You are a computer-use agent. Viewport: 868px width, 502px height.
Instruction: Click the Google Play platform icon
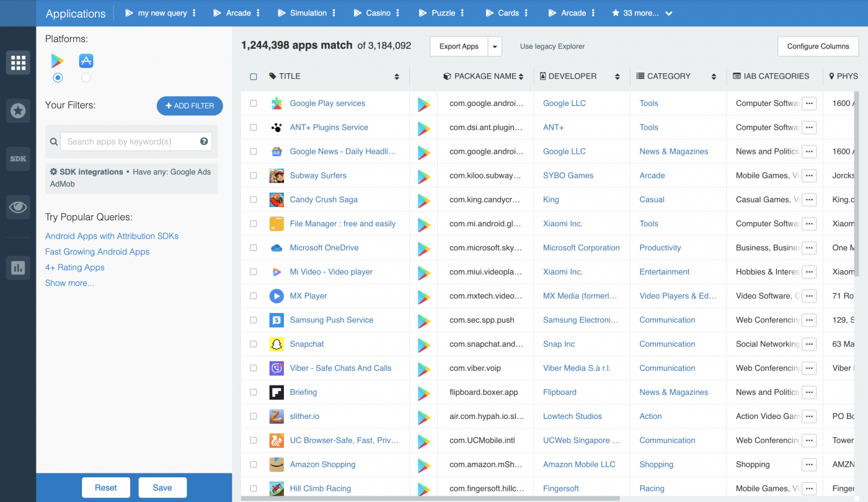pos(58,61)
